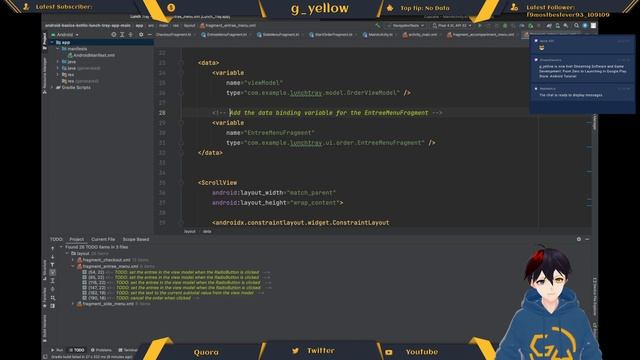Hide the TODO panel with the minus icon

pyautogui.click(x=587, y=239)
